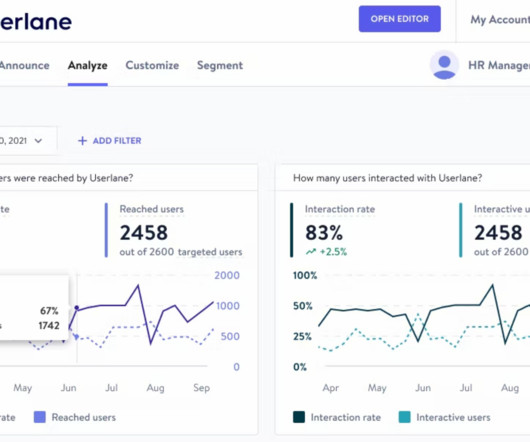Click the HR Manager profile avatar icon
530x442 pixels.
pyautogui.click(x=444, y=65)
